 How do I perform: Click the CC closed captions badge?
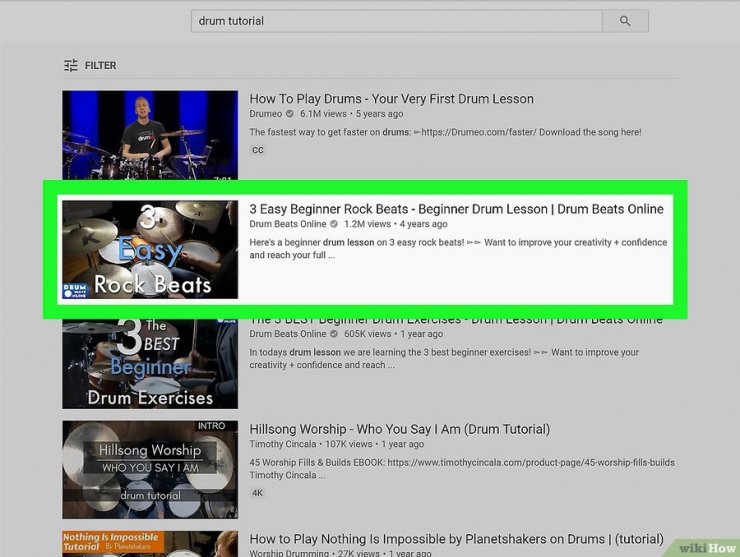pos(258,150)
